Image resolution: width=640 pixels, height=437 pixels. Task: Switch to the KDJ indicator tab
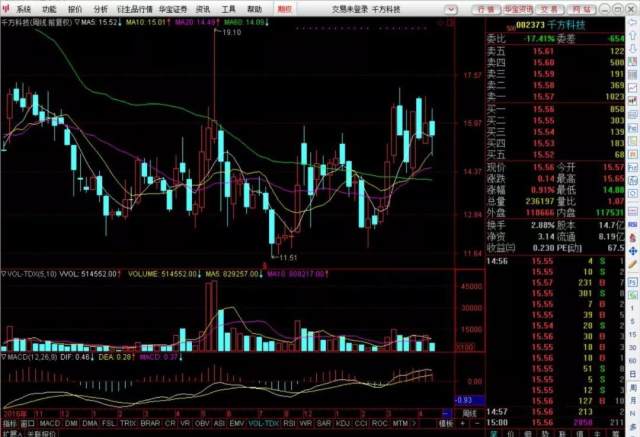click(342, 424)
